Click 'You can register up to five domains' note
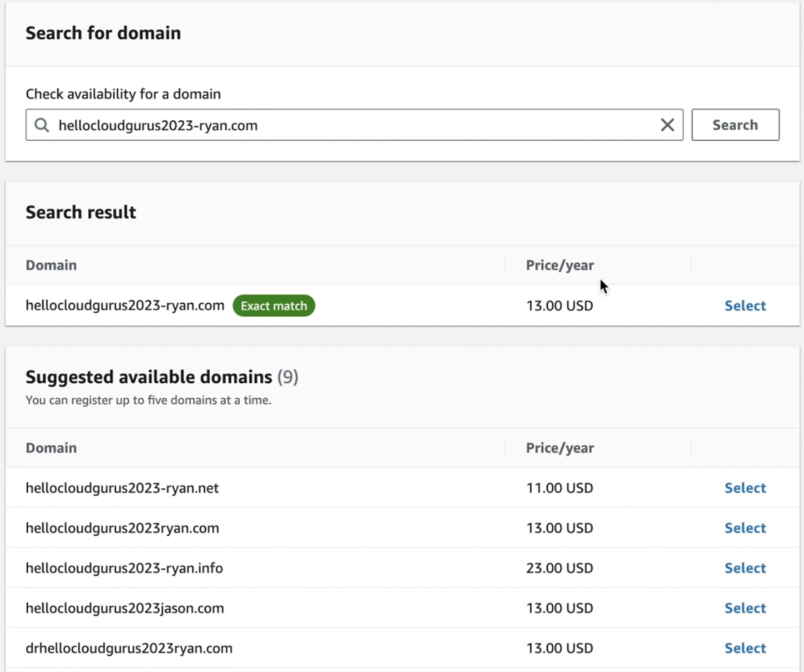Viewport: 804px width, 672px height. pos(148,400)
